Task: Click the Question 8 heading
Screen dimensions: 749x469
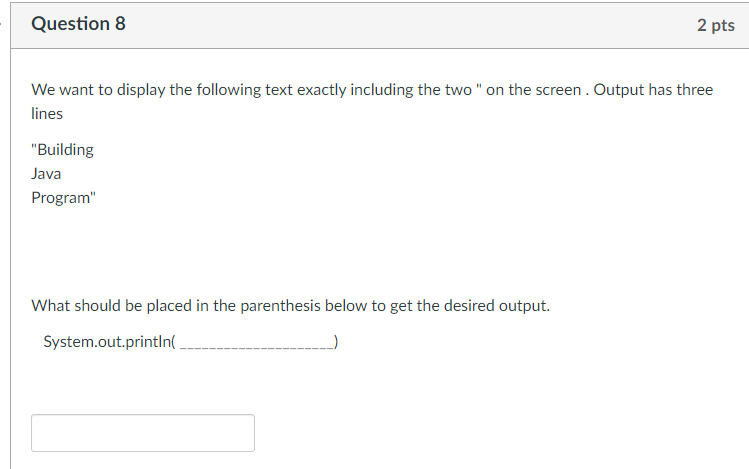Action: point(78,23)
